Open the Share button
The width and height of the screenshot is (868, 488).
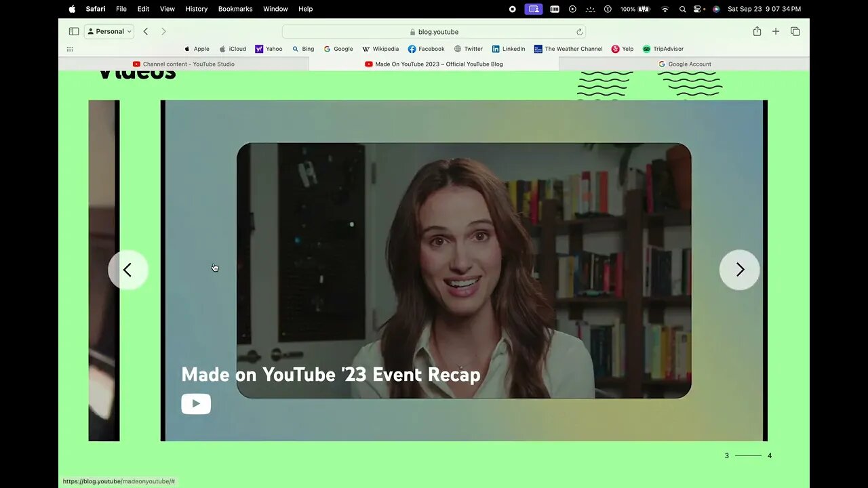point(757,31)
